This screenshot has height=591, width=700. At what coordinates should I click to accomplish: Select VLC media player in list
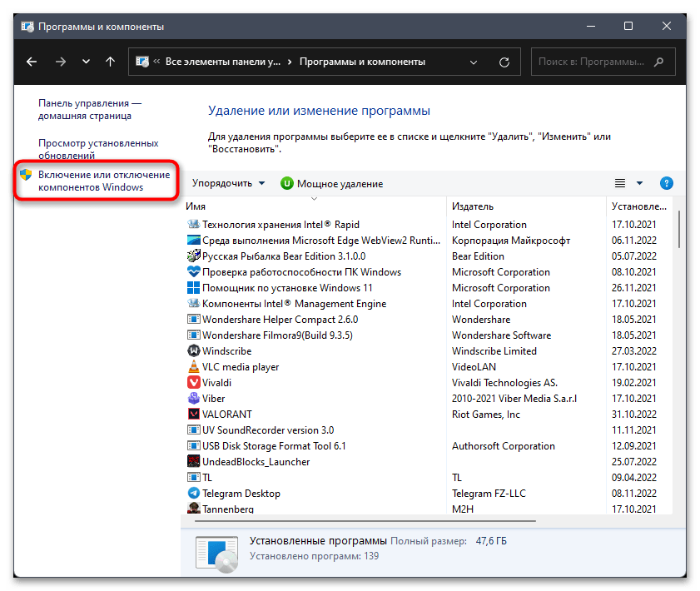[241, 367]
